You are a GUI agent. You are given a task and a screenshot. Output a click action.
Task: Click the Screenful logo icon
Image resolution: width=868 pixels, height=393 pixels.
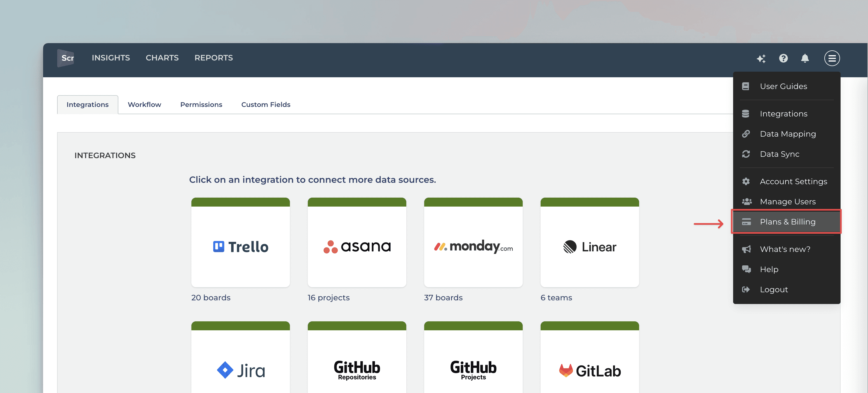click(66, 58)
